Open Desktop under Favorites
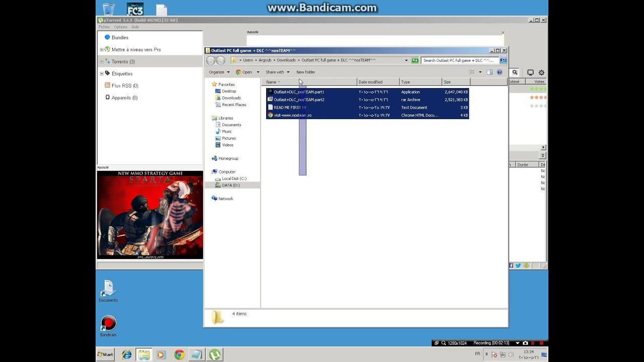The image size is (644, 362). 229,92
